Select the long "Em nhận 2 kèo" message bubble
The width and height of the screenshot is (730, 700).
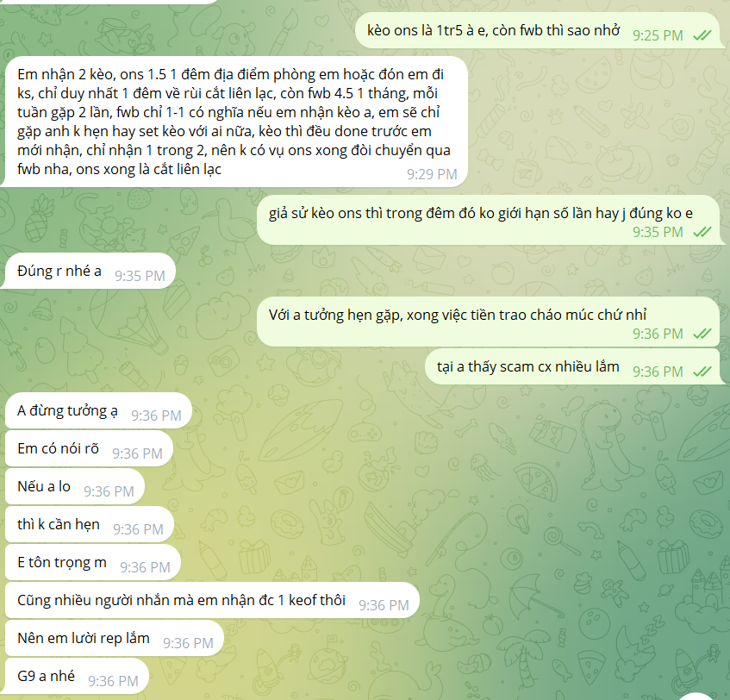point(234,122)
